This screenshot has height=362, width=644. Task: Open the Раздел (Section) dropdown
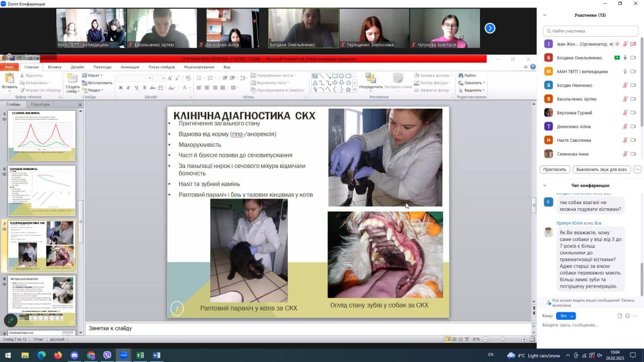[93, 90]
